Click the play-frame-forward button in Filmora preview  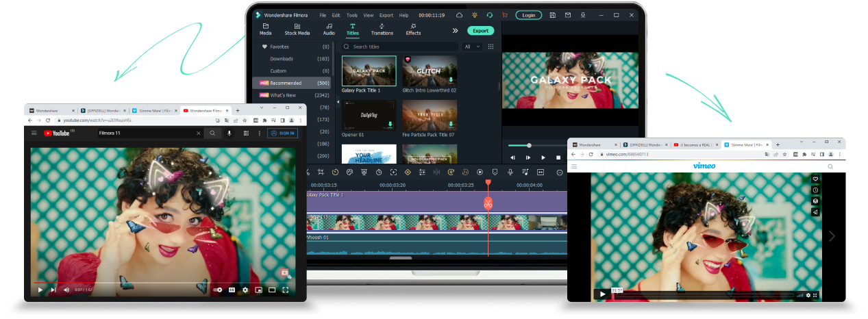(x=528, y=157)
